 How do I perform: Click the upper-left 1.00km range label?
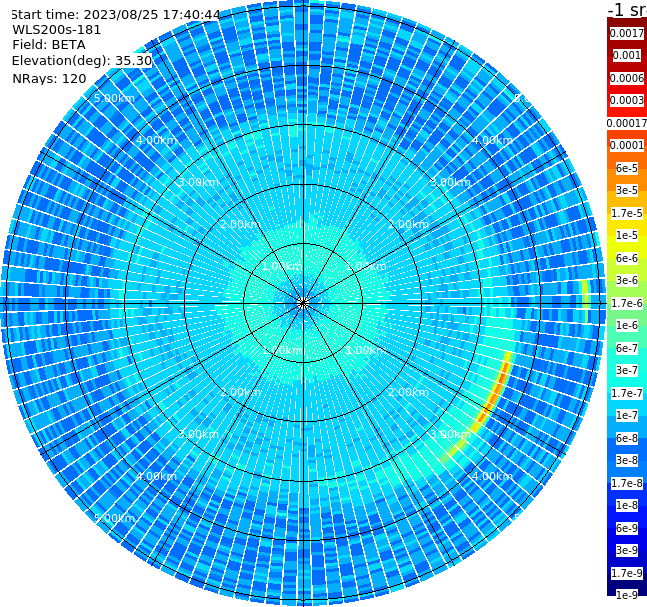(283, 266)
